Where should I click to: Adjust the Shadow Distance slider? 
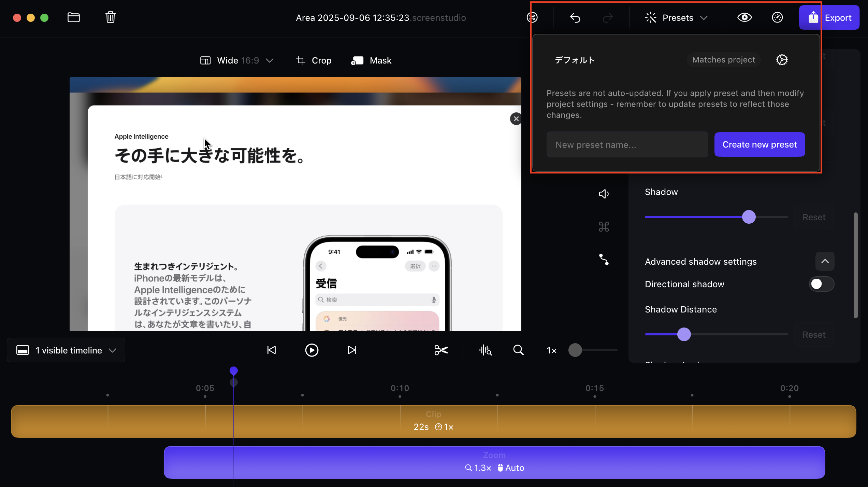684,334
